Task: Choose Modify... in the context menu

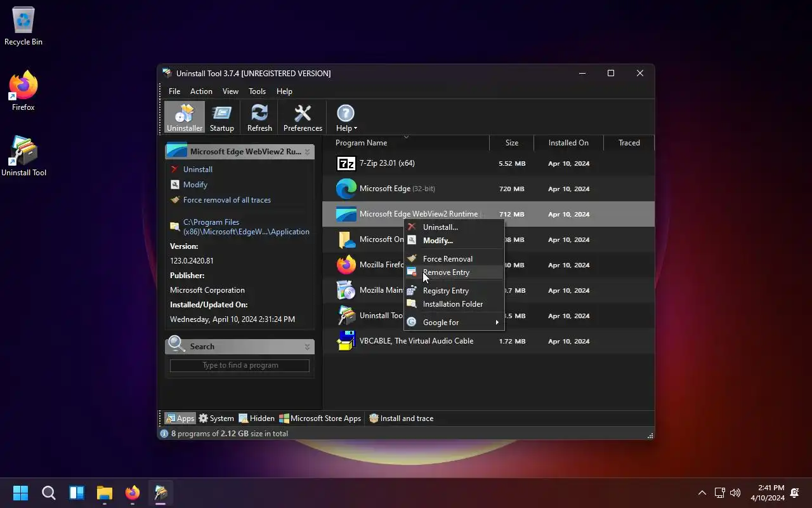Action: (x=454, y=240)
